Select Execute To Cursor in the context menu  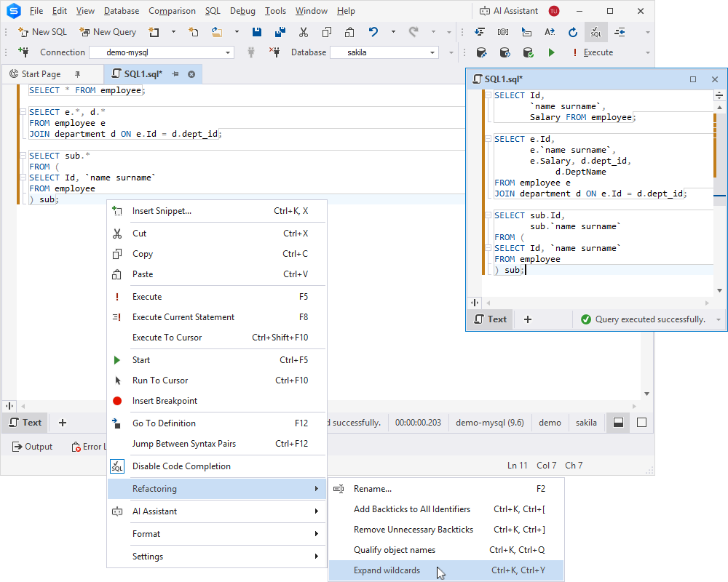click(217, 338)
